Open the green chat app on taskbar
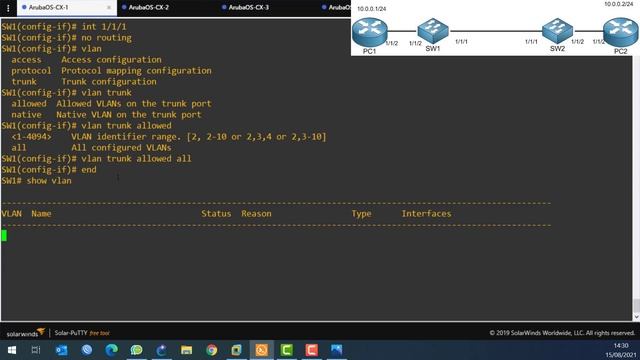 (x=136, y=350)
